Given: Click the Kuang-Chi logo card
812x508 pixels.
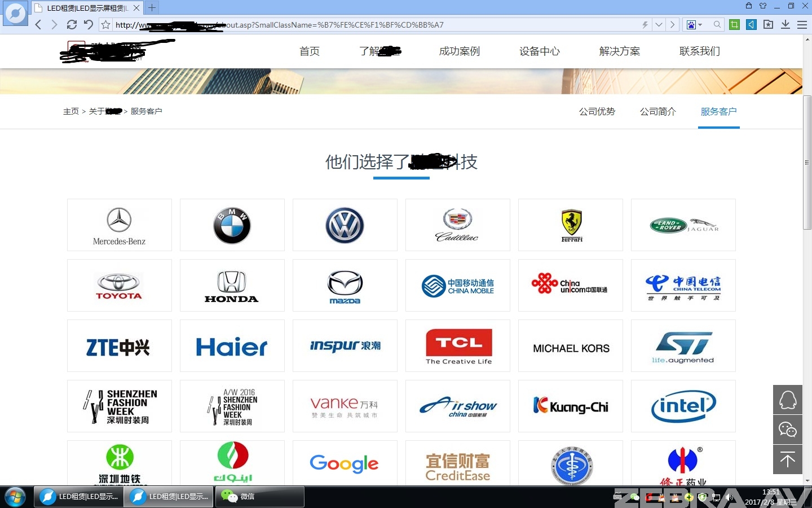Looking at the screenshot, I should [571, 406].
